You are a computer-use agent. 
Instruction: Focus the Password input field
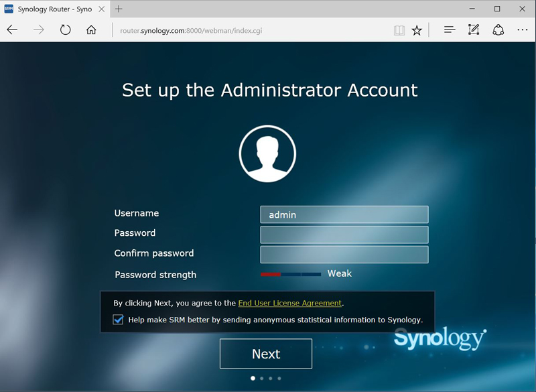pyautogui.click(x=344, y=235)
